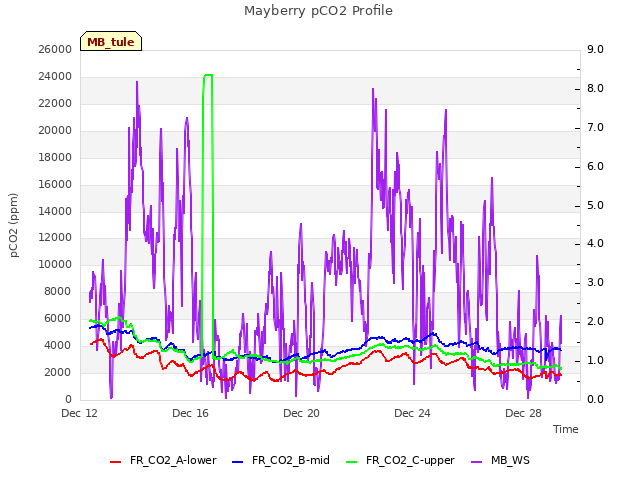This screenshot has width=640, height=480.
Task: Click the Dec 28 x-axis tick label
Action: (524, 413)
